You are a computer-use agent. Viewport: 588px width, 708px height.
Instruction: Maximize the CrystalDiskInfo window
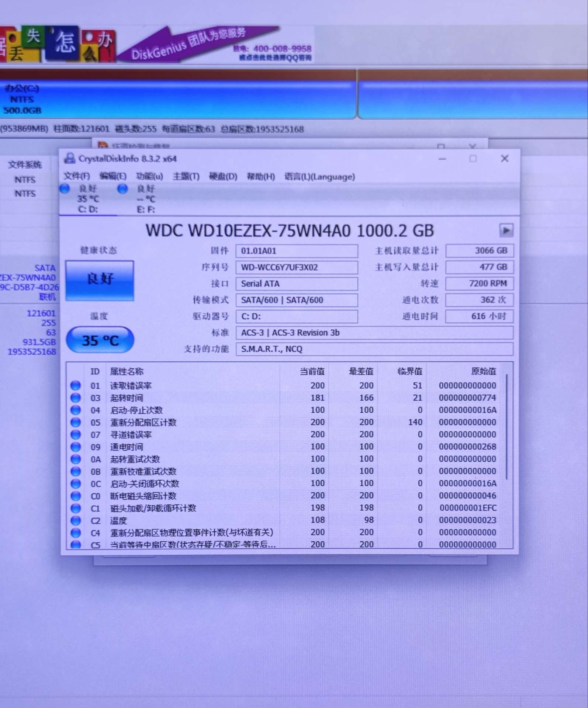pyautogui.click(x=473, y=159)
